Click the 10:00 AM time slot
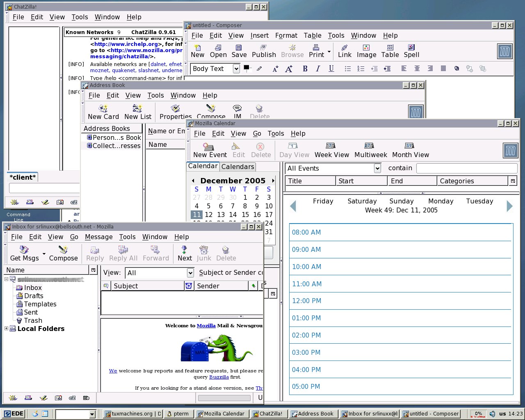525x420 pixels. pyautogui.click(x=401, y=267)
